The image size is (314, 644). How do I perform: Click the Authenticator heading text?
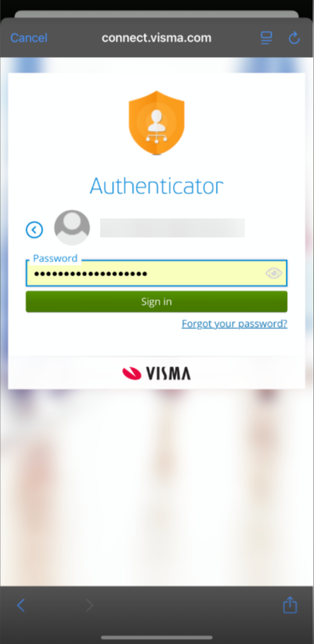(157, 186)
